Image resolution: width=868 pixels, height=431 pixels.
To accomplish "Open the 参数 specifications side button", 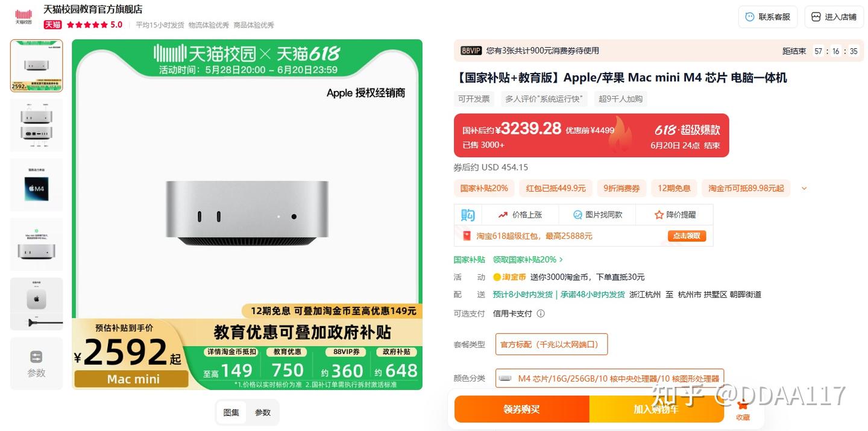I will [x=36, y=363].
